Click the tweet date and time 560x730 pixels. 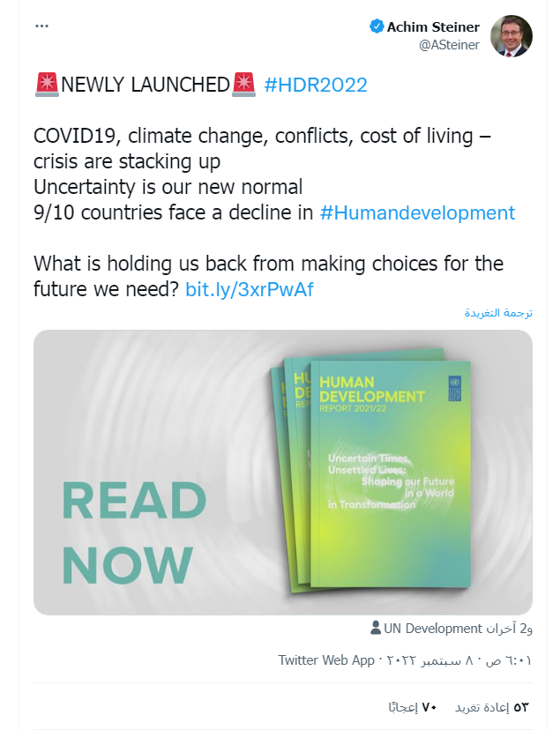click(457, 659)
